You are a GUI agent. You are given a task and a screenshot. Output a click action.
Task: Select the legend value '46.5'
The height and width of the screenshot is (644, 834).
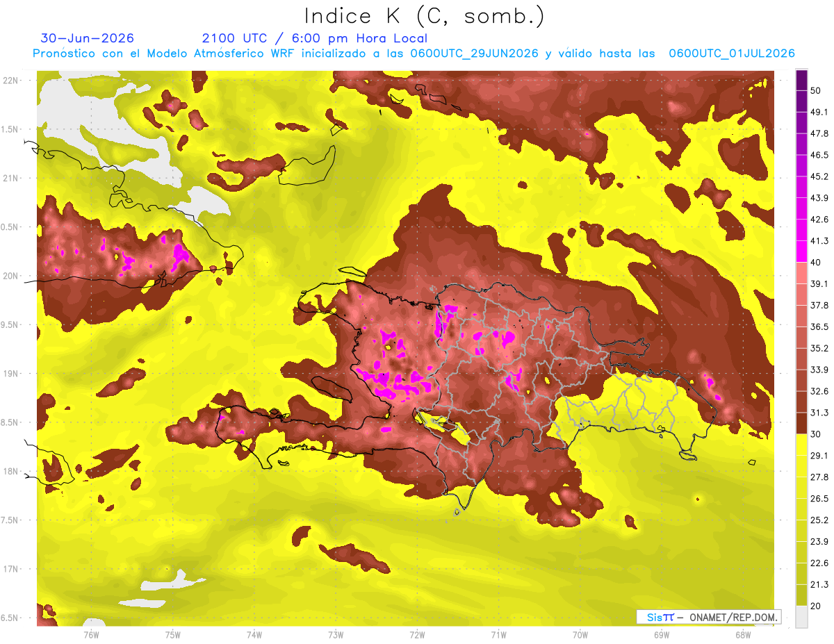point(819,155)
